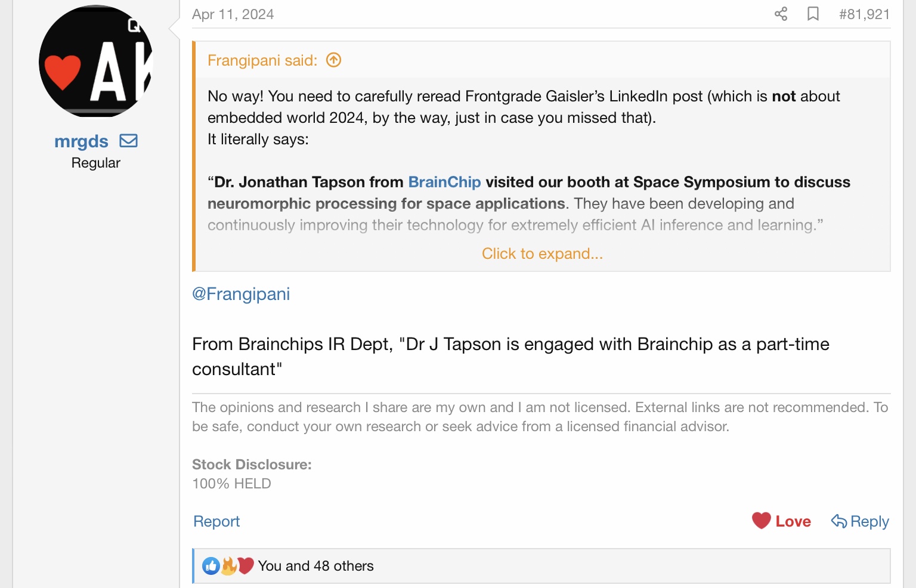
Task: Click the blue thumbs-up reaction icon
Action: coord(211,566)
